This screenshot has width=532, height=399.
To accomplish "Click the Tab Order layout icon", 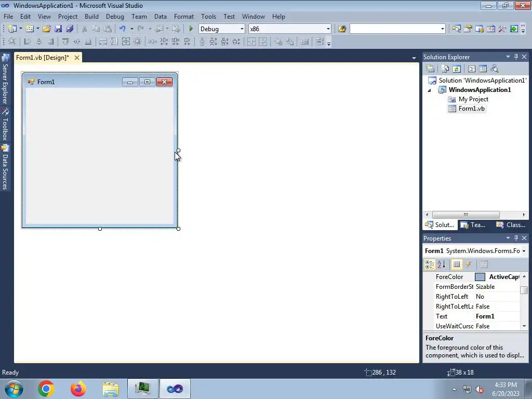I will click(320, 42).
